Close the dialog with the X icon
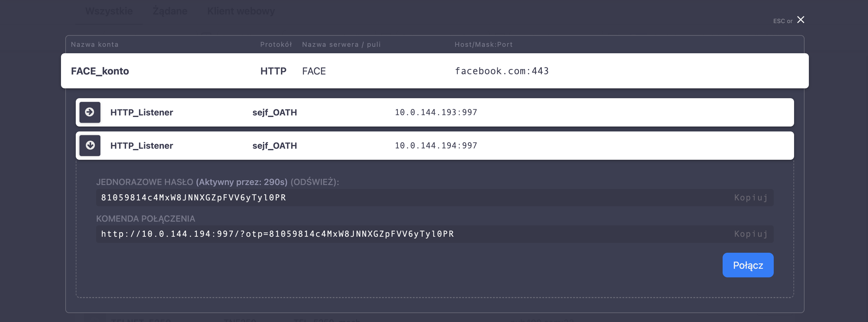 click(x=801, y=20)
